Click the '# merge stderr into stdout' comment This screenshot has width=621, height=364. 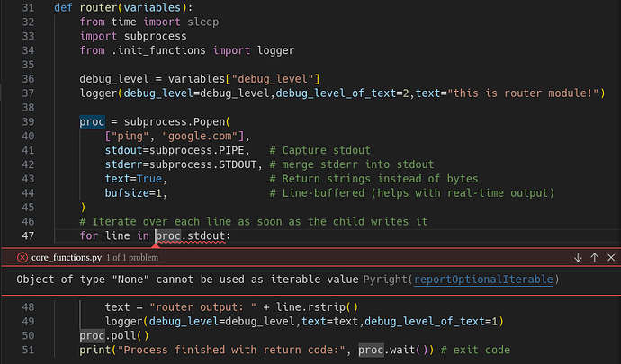click(x=352, y=164)
